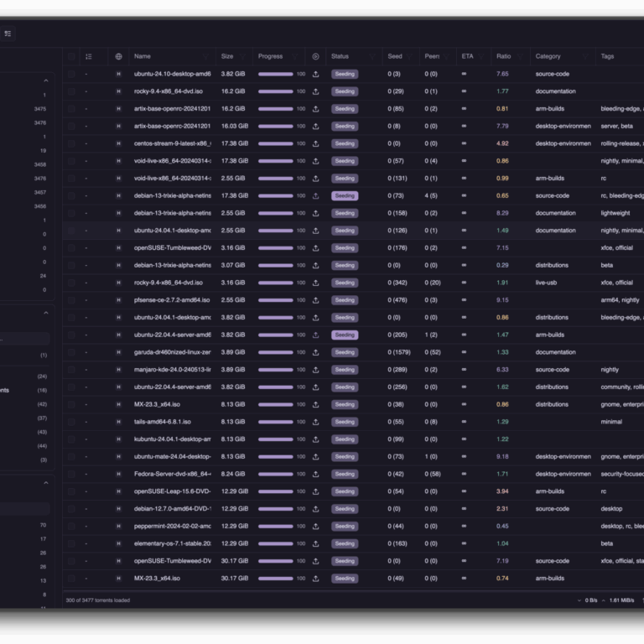Click upload icon on debian-12.7.0-amd64 row
This screenshot has width=644, height=644.
tap(315, 509)
